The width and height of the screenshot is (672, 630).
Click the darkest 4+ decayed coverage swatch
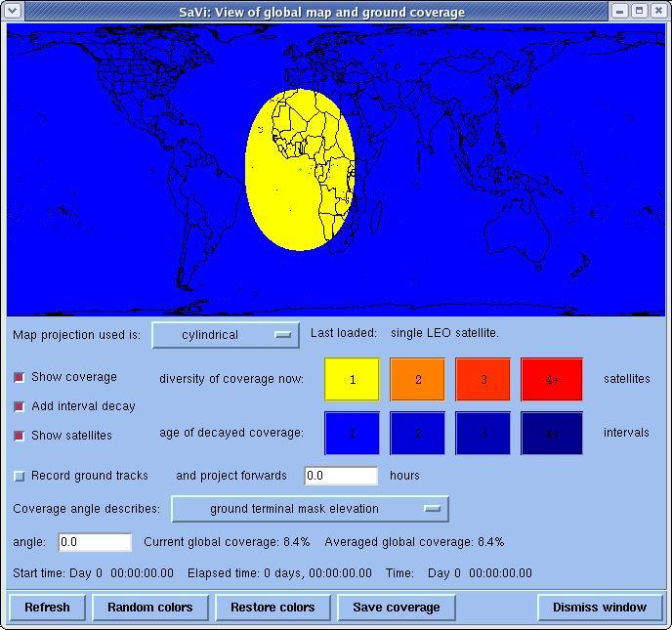[551, 433]
